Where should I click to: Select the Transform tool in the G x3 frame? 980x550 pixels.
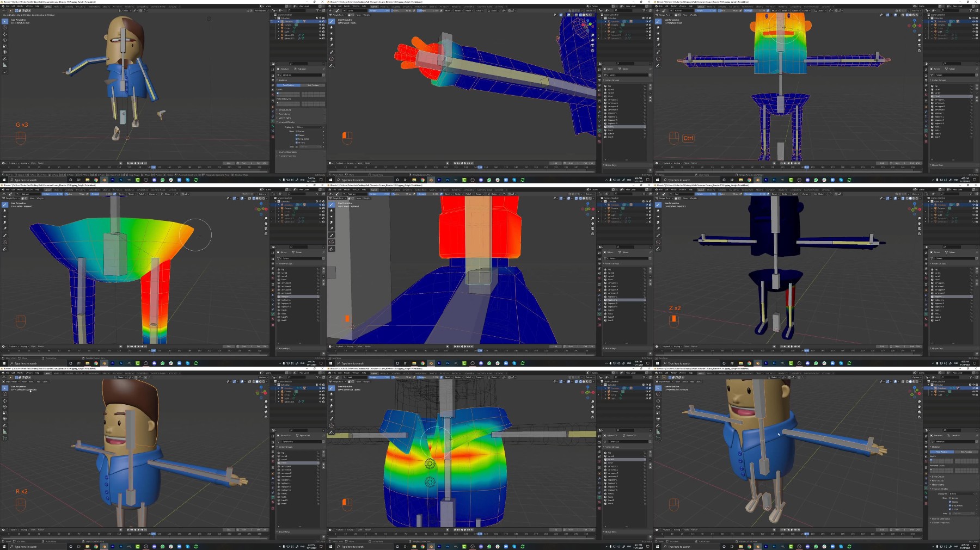click(x=5, y=52)
